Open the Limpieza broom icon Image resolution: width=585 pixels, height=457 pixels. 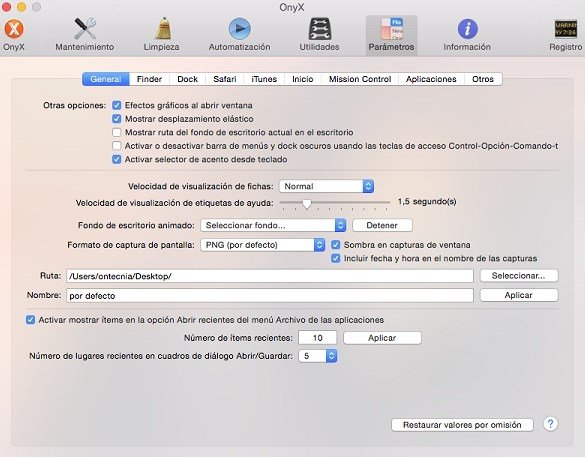(x=162, y=34)
